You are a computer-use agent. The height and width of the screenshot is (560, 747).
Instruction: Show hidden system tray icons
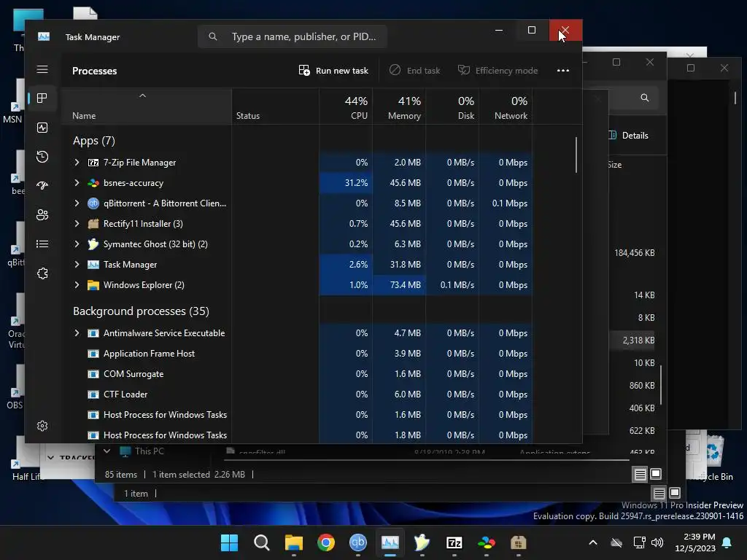pyautogui.click(x=593, y=542)
